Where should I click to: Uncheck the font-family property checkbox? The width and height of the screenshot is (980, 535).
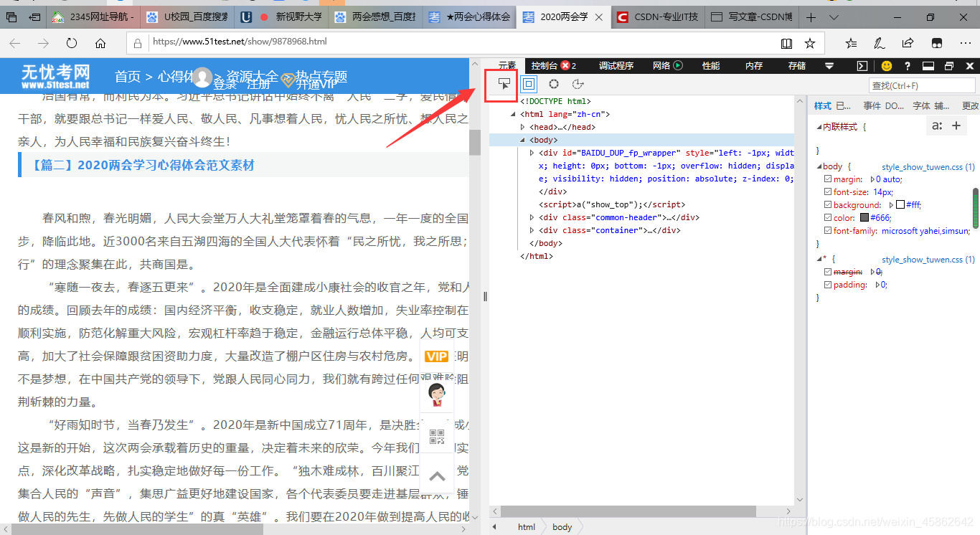828,231
